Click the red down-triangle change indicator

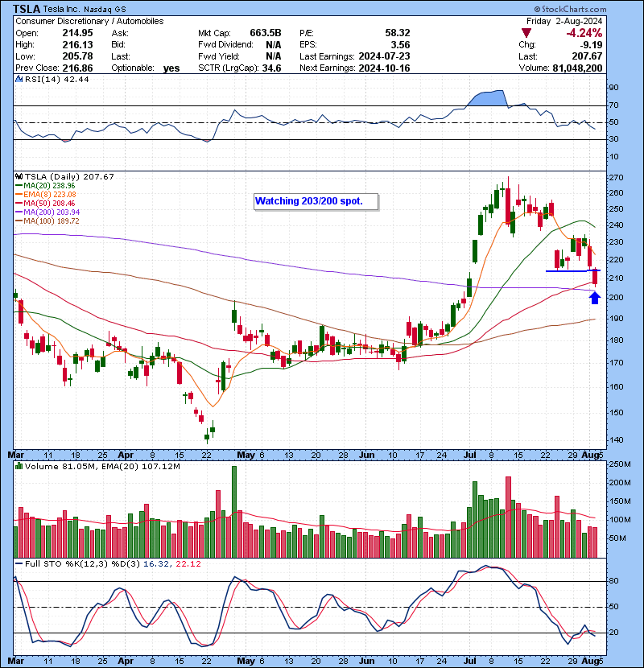[526, 33]
